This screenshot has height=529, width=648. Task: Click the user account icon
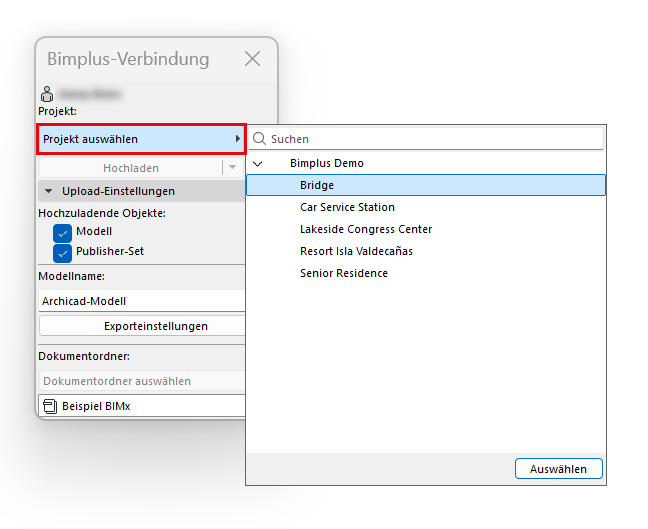pyautogui.click(x=47, y=94)
